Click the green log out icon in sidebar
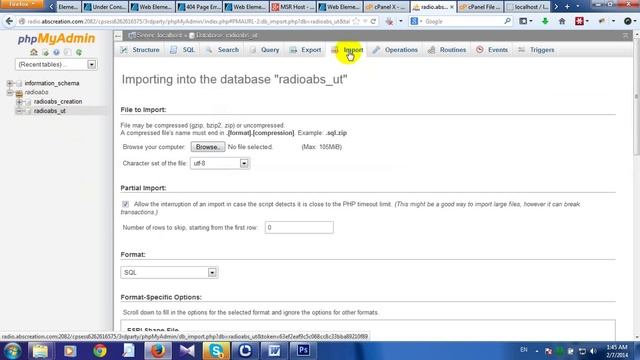 45,53
